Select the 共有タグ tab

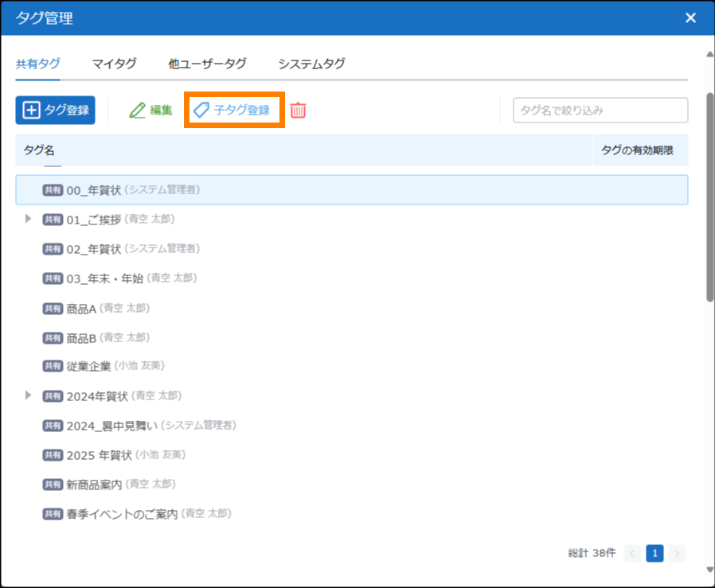tap(38, 64)
